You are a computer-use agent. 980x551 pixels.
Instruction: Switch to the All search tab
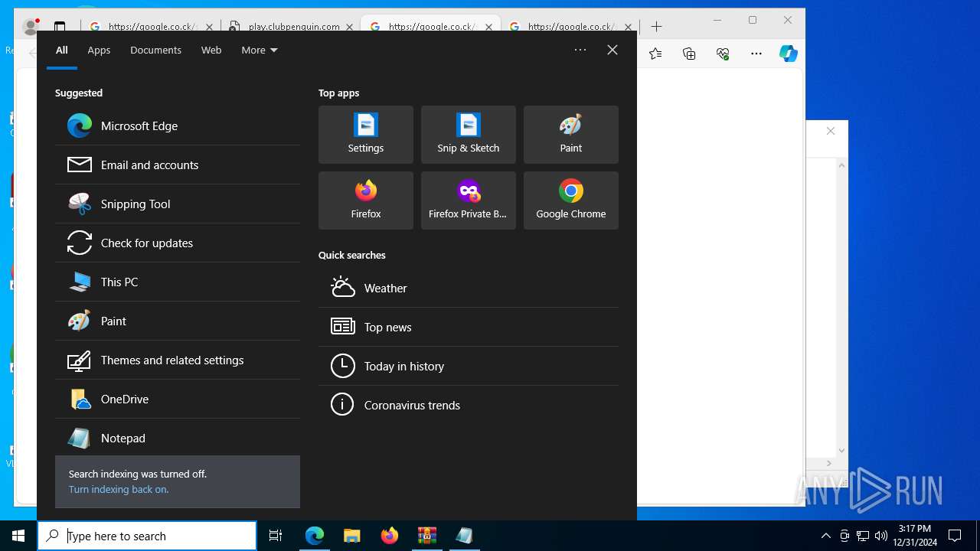(61, 50)
